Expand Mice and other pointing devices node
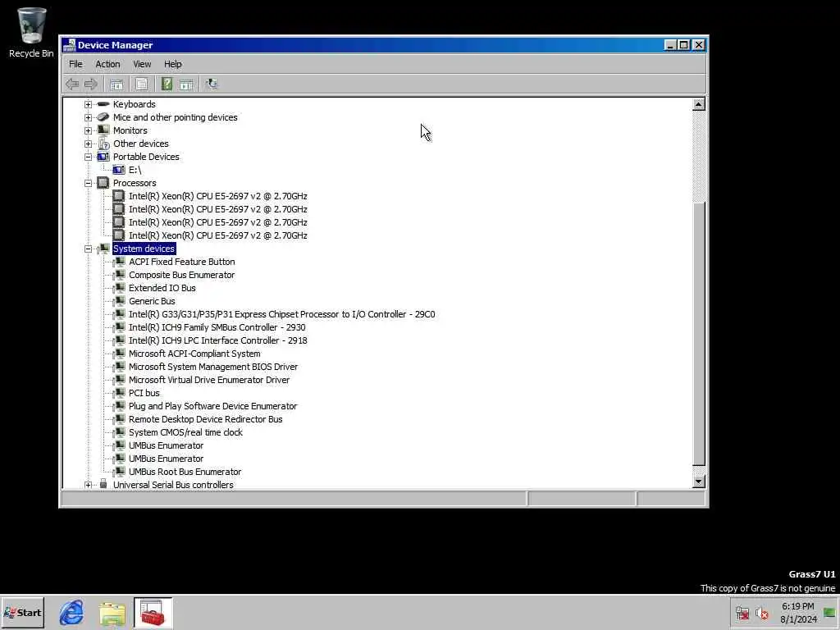This screenshot has width=840, height=630. [x=89, y=117]
